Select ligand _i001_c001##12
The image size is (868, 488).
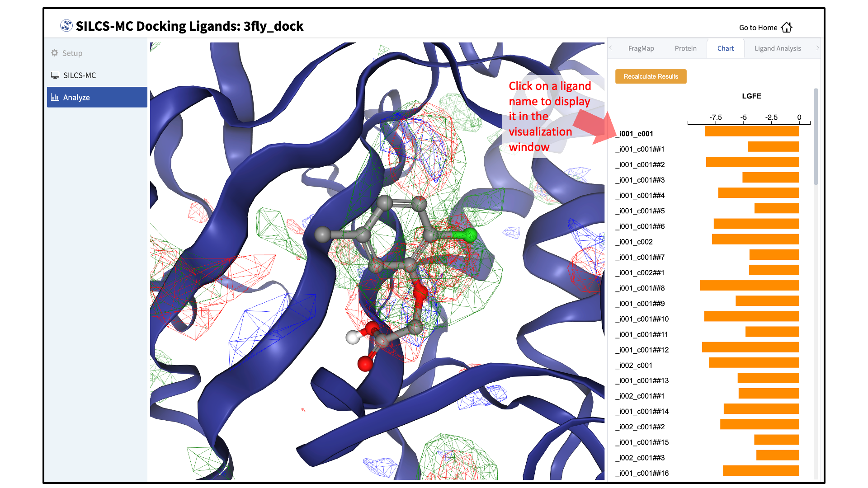click(642, 350)
